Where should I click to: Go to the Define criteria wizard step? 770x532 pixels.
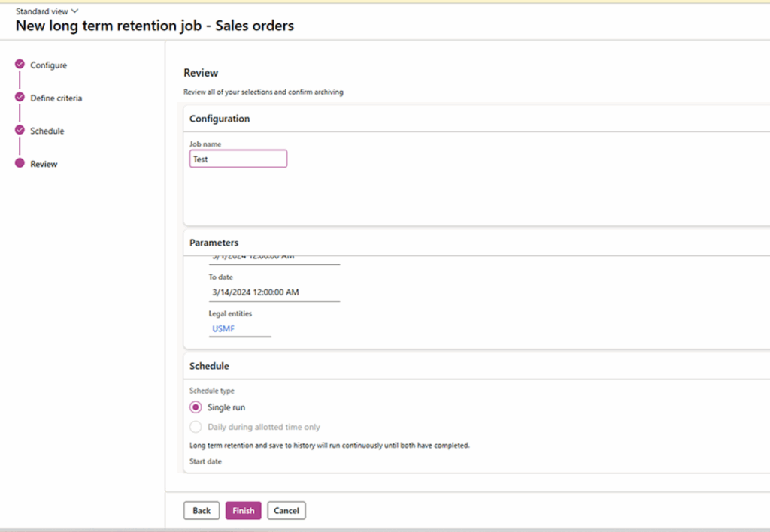coord(56,98)
